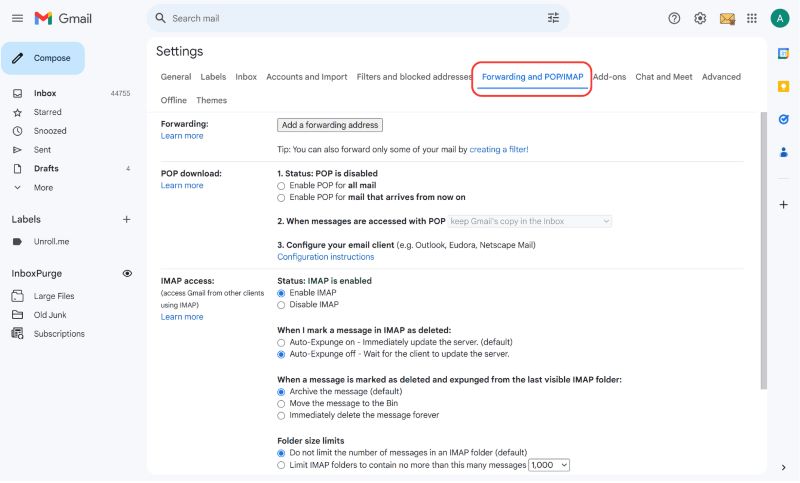Viewport: 800px width, 483px height.
Task: Open keep Gmail's copy in the Inbox dropdown
Action: click(x=530, y=221)
